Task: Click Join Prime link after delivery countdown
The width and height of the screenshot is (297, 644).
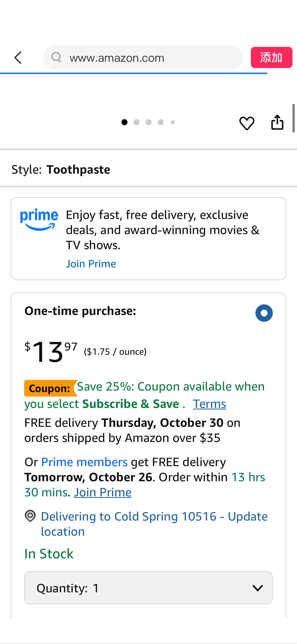Action: pyautogui.click(x=103, y=492)
